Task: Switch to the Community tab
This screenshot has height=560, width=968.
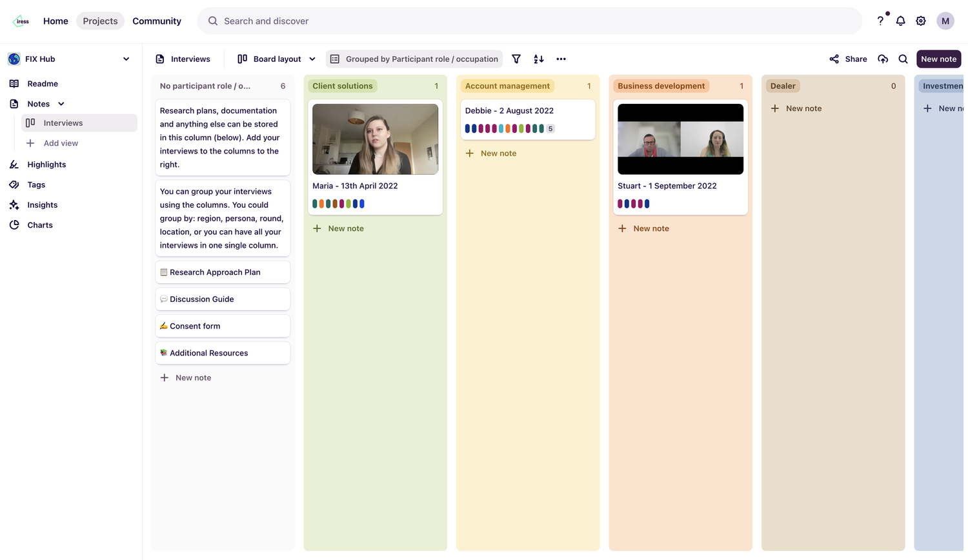Action: pos(157,21)
